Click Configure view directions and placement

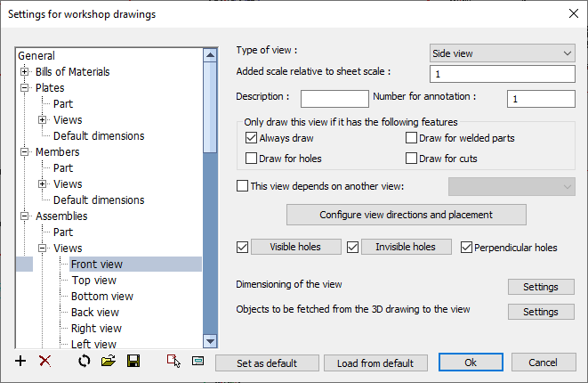407,215
